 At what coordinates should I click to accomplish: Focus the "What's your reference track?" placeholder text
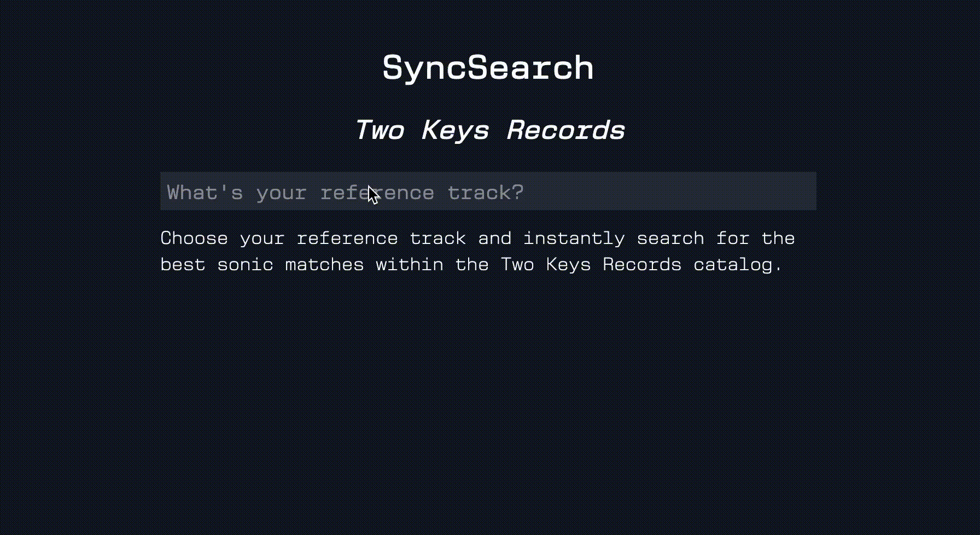345,193
